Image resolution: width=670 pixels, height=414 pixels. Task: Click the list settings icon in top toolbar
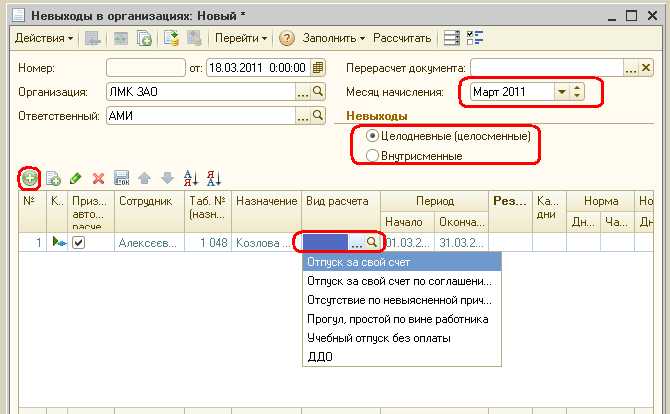[452, 38]
